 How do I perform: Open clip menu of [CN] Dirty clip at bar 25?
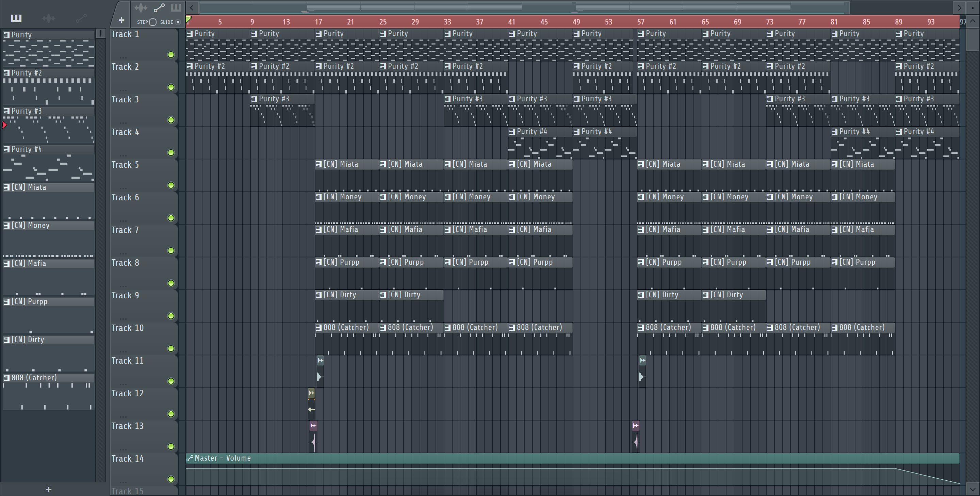383,295
